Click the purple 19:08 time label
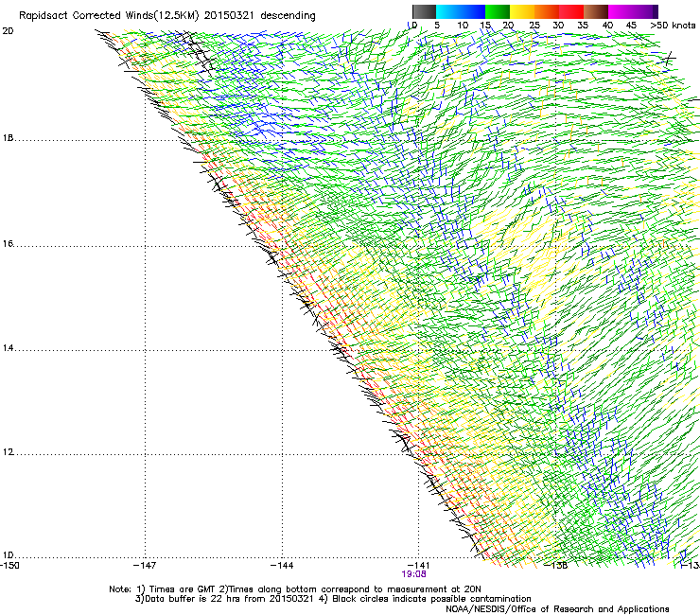The image size is (700, 615). (413, 574)
